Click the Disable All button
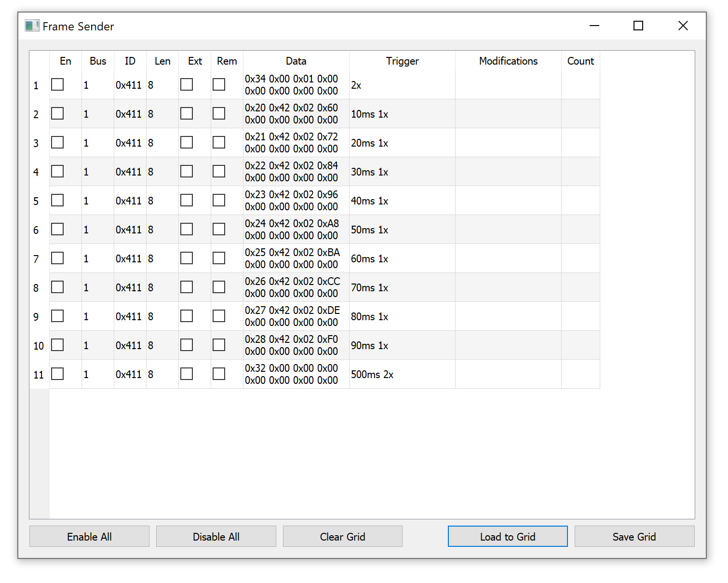The width and height of the screenshot is (728, 583). tap(216, 537)
